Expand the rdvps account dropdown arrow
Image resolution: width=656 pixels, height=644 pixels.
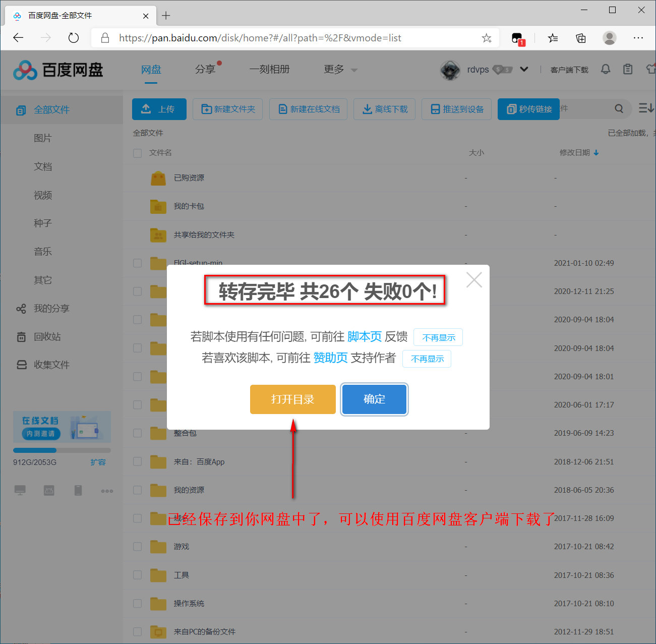pyautogui.click(x=524, y=69)
